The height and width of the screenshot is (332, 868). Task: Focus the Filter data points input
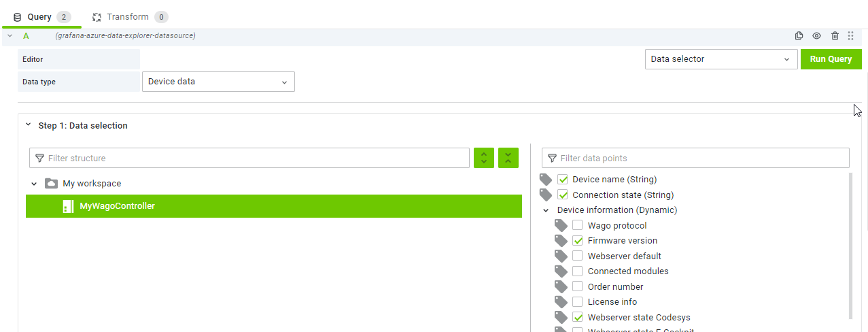point(695,158)
